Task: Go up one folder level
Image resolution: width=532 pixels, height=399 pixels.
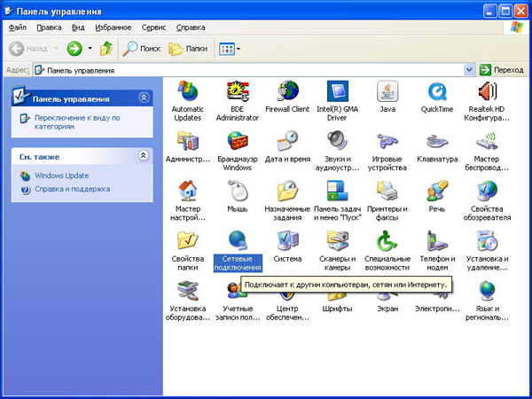Action: pyautogui.click(x=106, y=49)
